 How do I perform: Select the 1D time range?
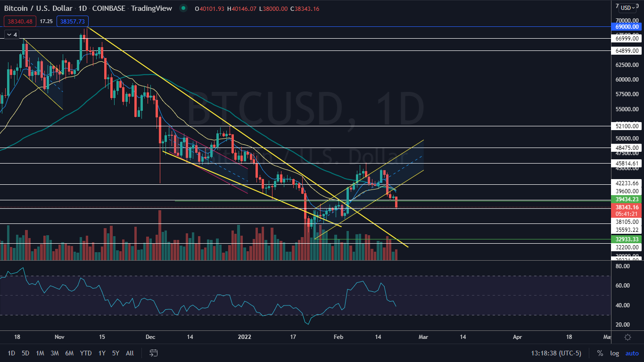[11, 353]
